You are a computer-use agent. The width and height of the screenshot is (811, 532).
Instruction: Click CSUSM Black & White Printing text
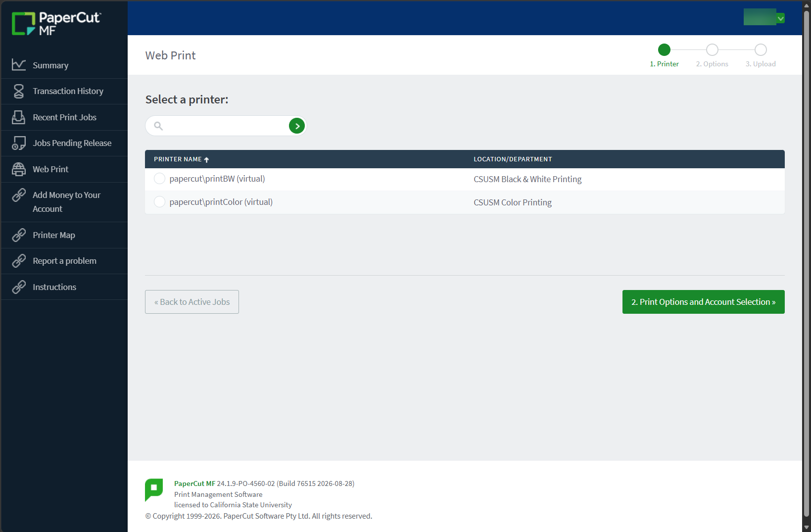527,179
